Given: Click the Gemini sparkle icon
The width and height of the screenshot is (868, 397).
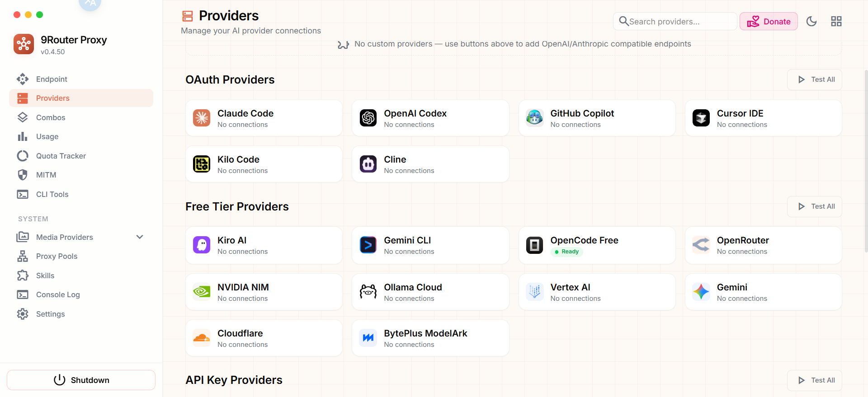Looking at the screenshot, I should click(701, 292).
